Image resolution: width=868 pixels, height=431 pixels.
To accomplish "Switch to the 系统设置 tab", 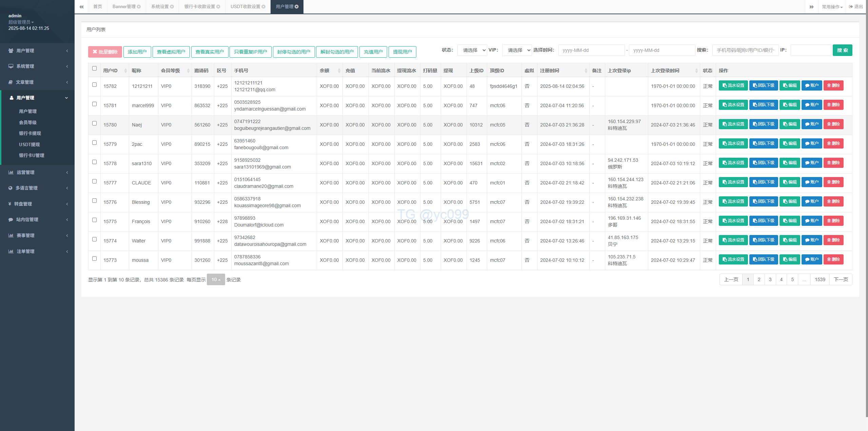I will pyautogui.click(x=160, y=7).
